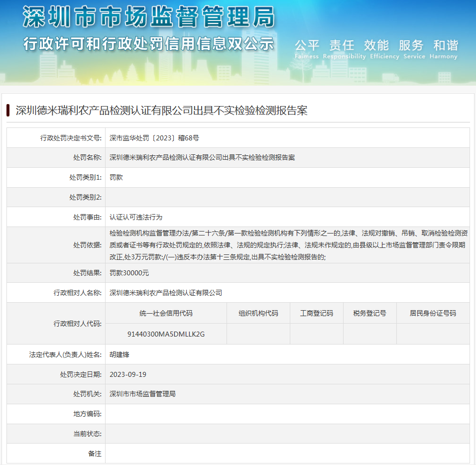This screenshot has height=465, width=476.
Task: Click the 处罚结果 label
Action: (88, 273)
